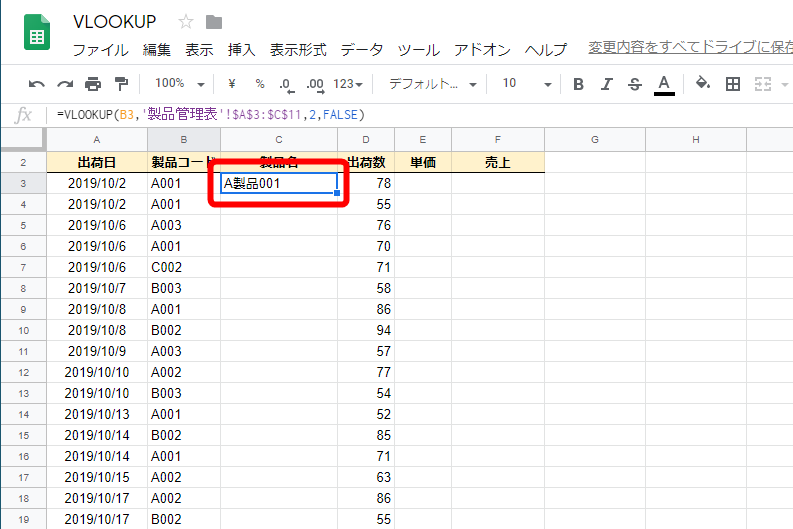Click the 出荷数 header cell
Viewport: 793px width, 529px height.
click(x=366, y=162)
